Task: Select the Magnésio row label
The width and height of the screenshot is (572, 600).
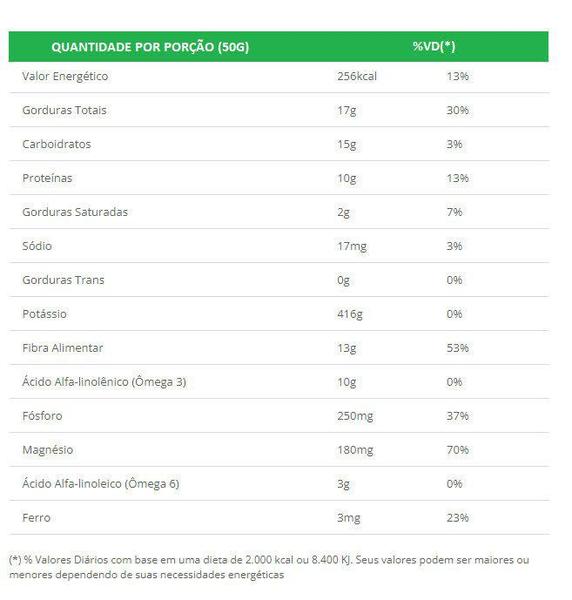Action: click(47, 450)
